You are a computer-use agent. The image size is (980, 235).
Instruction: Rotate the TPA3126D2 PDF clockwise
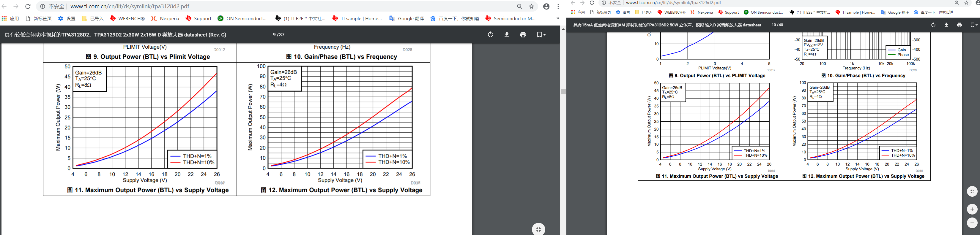tap(933, 25)
